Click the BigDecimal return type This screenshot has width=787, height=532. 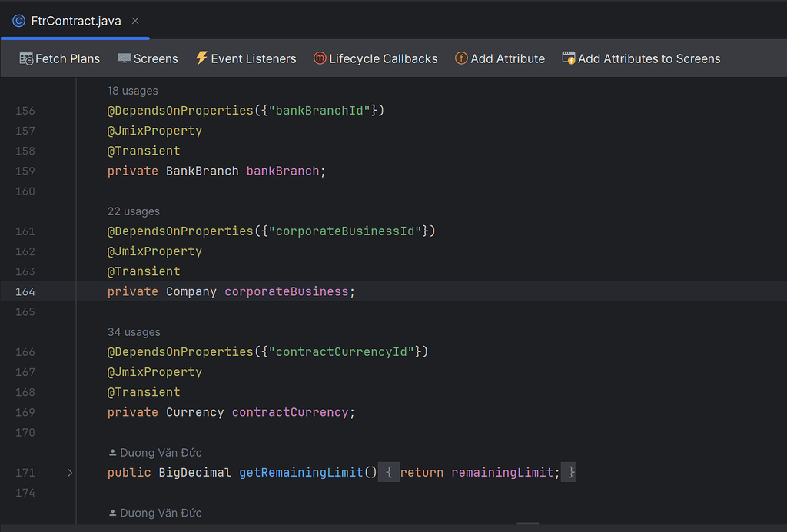pyautogui.click(x=194, y=473)
